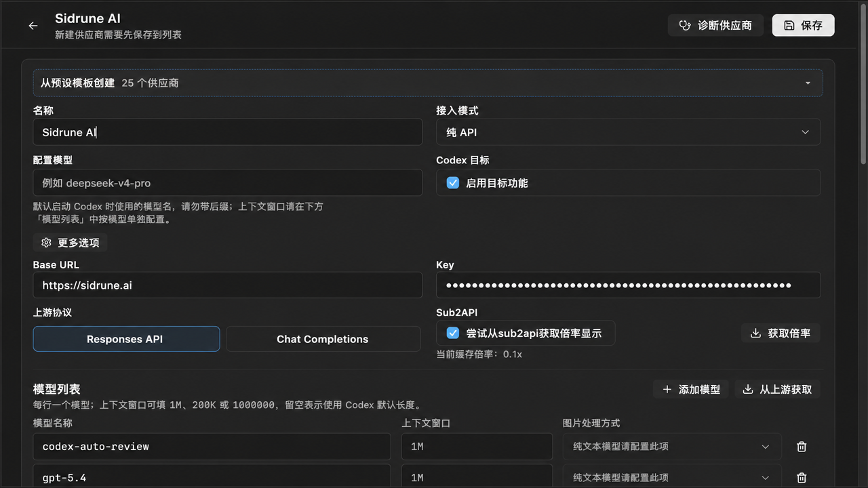868x488 pixels.
Task: Click the 当前缓存倍率: 0.1x text
Action: (479, 354)
